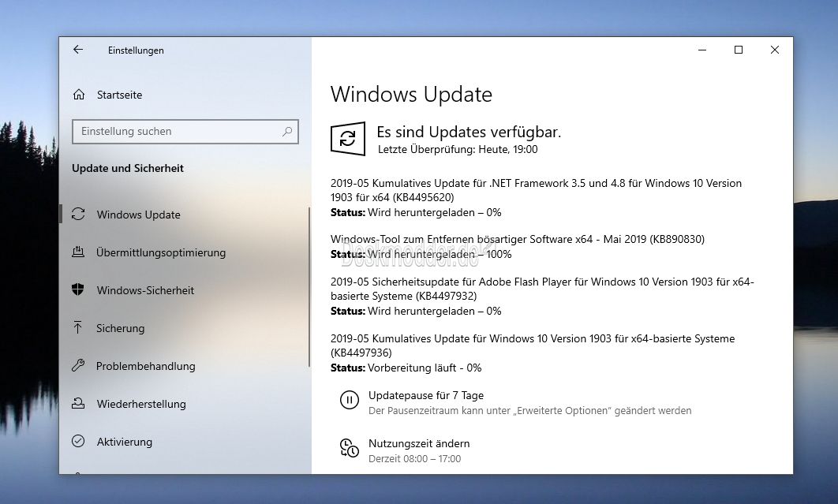Click 'Es sind Updates verfügbar.' status text
This screenshot has height=504, width=838.
pyautogui.click(x=469, y=132)
